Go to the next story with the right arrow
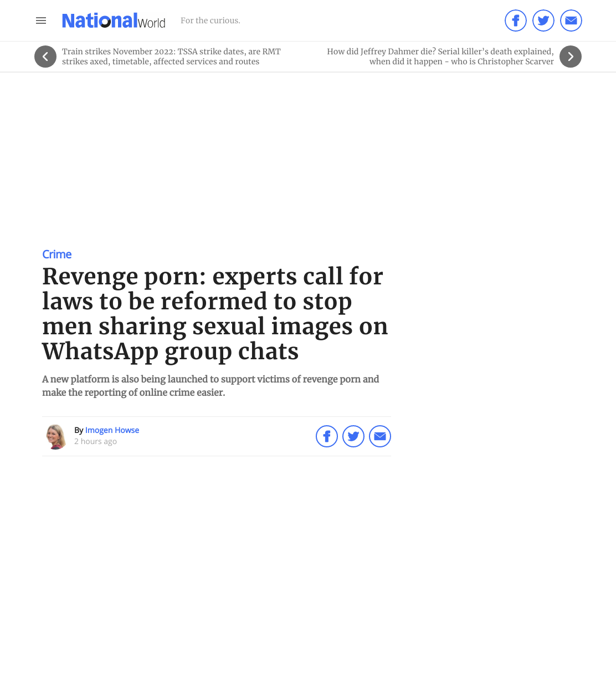The image size is (616, 678). click(571, 57)
